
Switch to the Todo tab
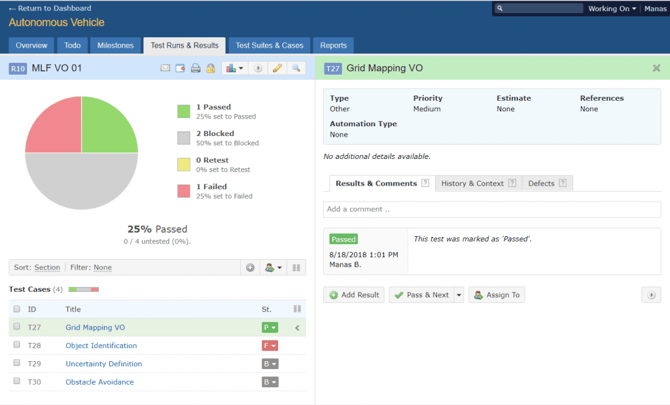coord(72,45)
